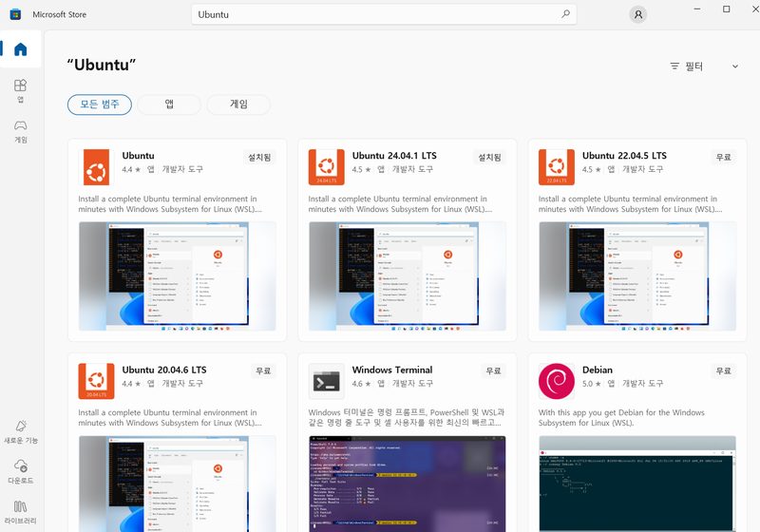This screenshot has width=760, height=532.
Task: Open the Ubuntu 22.04.5 LTS screenshot thumbnail
Action: click(637, 276)
